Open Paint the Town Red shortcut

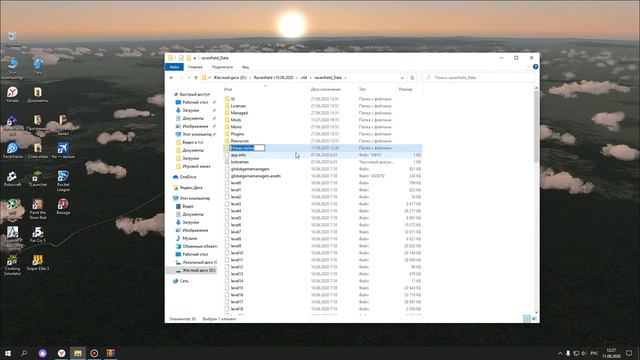click(x=38, y=209)
